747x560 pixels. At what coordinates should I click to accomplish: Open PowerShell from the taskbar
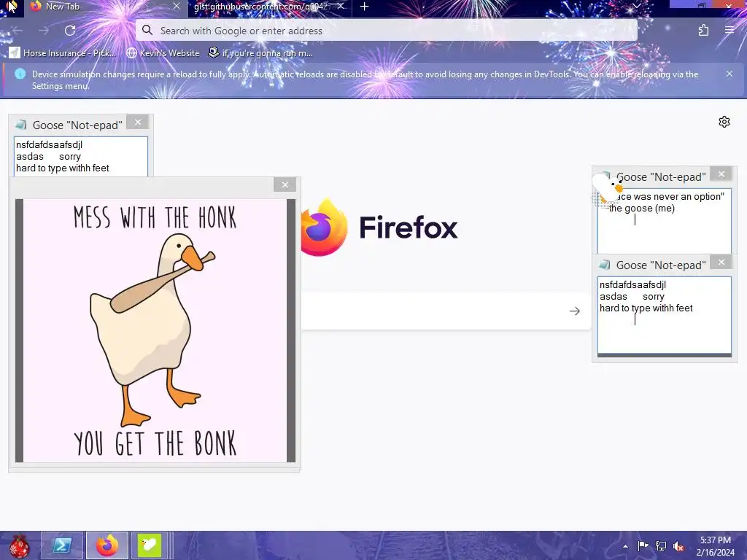coord(62,545)
